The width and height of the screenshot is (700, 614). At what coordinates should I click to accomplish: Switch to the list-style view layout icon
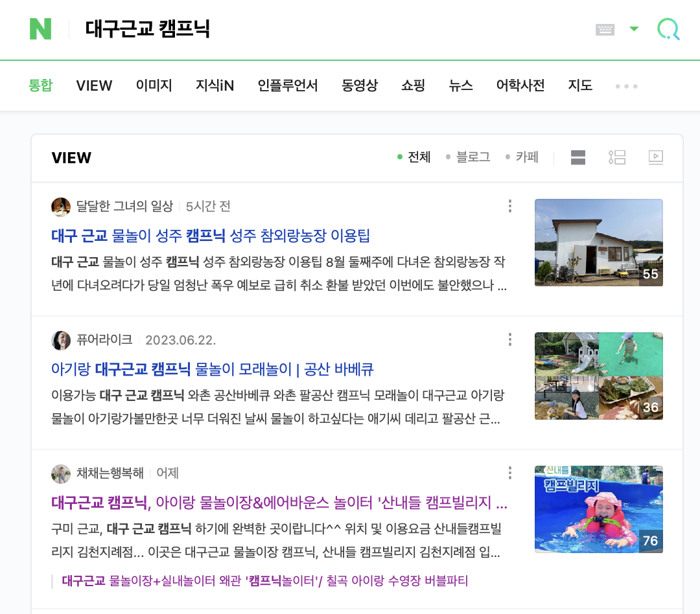617,157
